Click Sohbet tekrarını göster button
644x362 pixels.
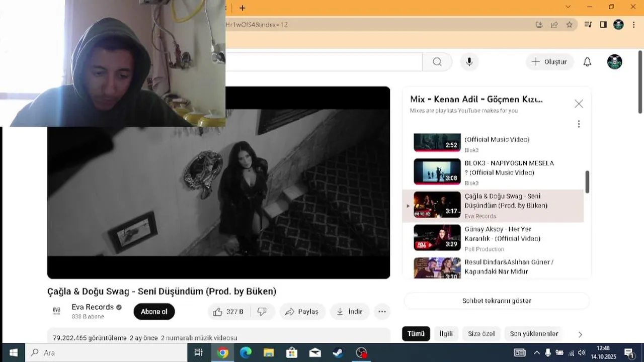tap(497, 301)
